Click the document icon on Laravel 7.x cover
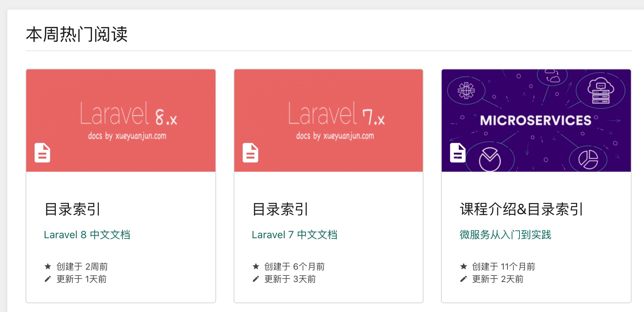The width and height of the screenshot is (644, 312). point(250,153)
